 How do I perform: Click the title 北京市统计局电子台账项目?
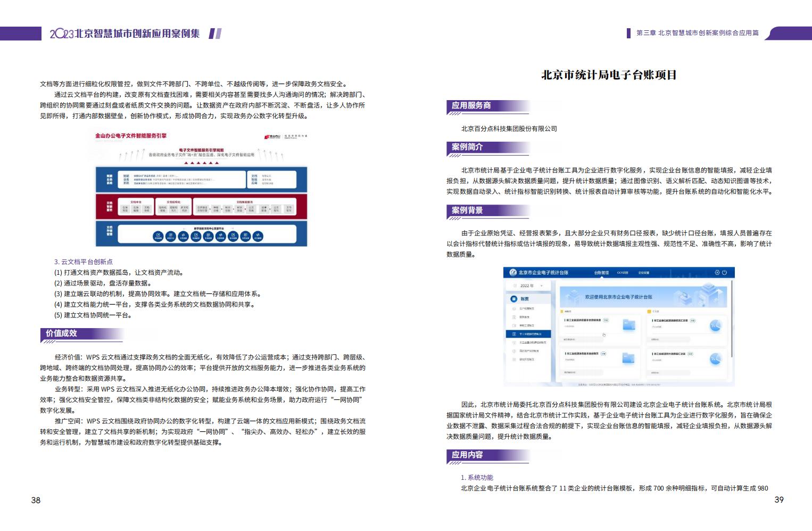pos(609,75)
